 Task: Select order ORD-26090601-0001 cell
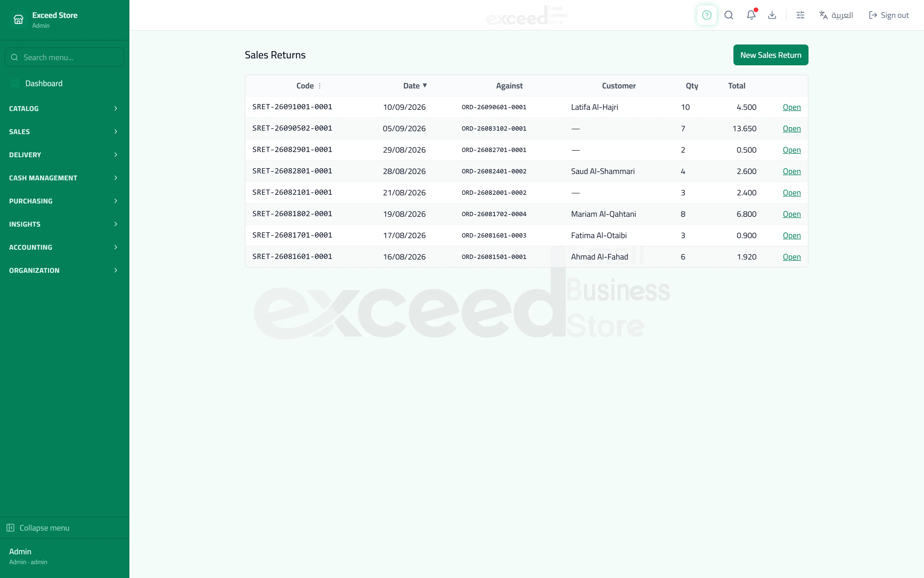pyautogui.click(x=494, y=108)
